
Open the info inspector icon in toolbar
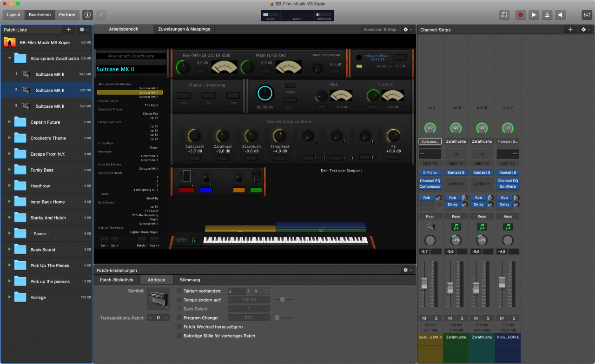(87, 15)
